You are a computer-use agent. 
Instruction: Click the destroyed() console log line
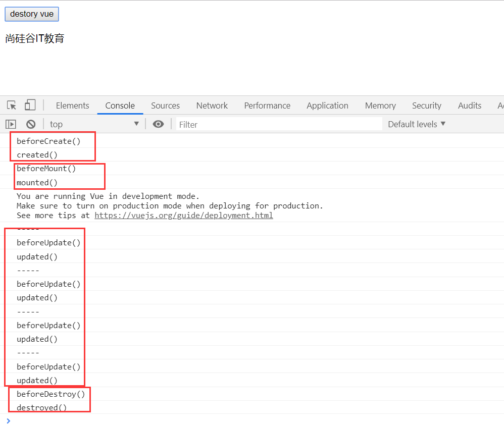tap(42, 408)
